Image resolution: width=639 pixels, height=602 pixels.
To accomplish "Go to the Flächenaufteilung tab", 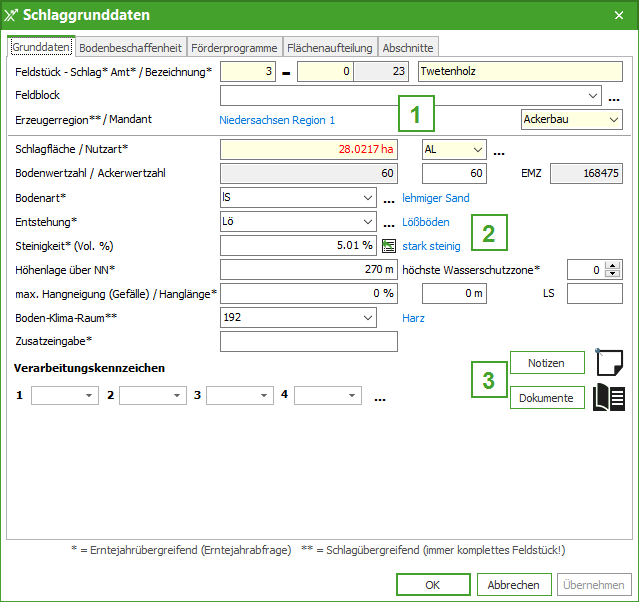I will [x=330, y=47].
